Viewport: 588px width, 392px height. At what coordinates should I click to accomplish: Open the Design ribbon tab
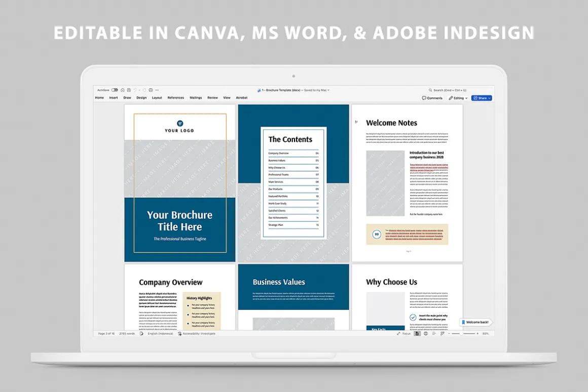tap(141, 98)
